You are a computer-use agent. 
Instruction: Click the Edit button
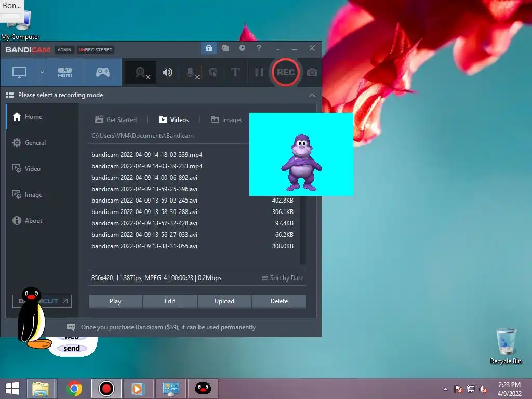pyautogui.click(x=170, y=301)
